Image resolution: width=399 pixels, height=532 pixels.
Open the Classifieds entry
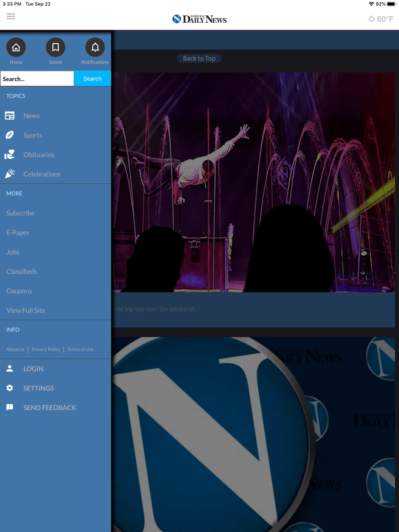pos(22,271)
